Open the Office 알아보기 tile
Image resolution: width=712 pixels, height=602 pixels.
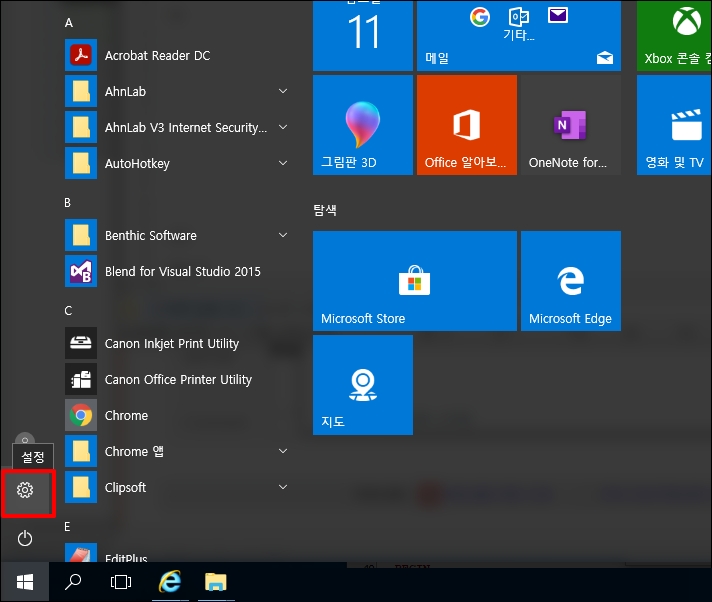[467, 125]
